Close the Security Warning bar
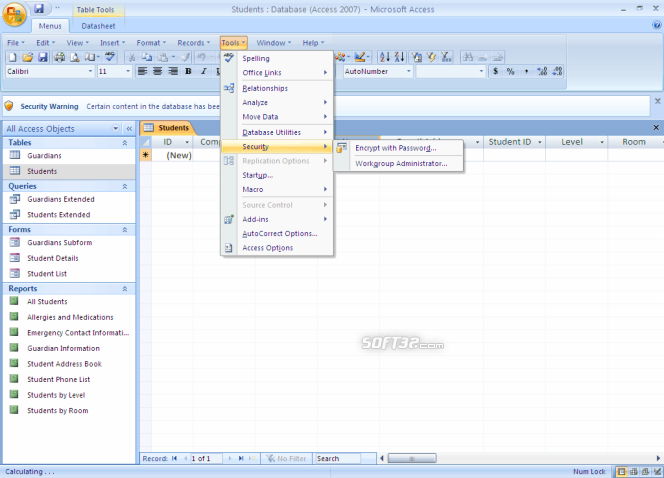 click(x=657, y=101)
